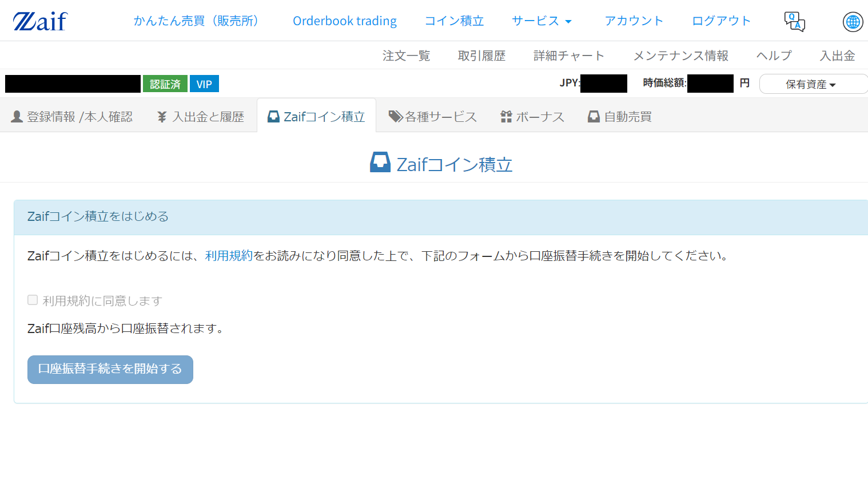Expand the サービス dropdown menu
Screen dimensions: 868x487
point(541,21)
